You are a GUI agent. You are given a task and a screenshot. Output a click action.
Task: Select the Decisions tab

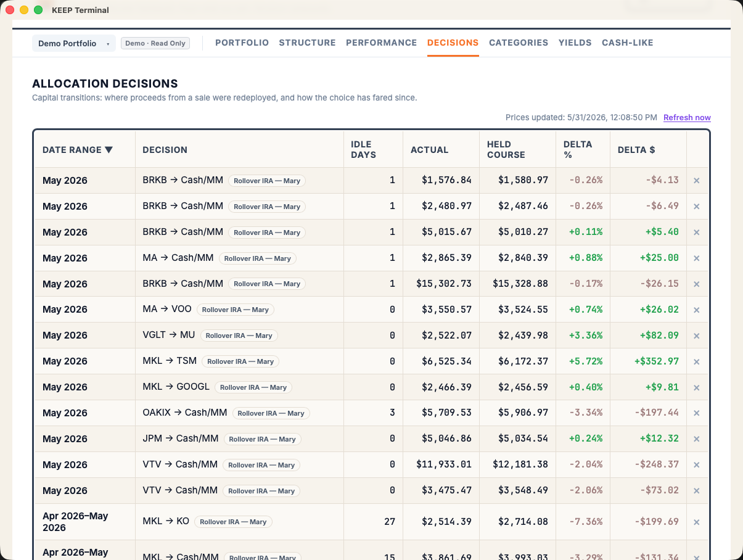click(x=453, y=43)
